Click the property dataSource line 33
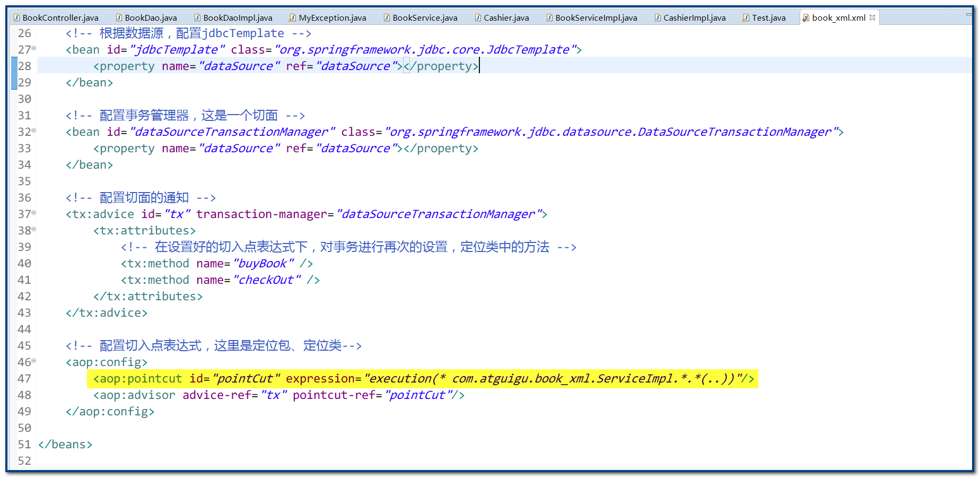 point(286,149)
